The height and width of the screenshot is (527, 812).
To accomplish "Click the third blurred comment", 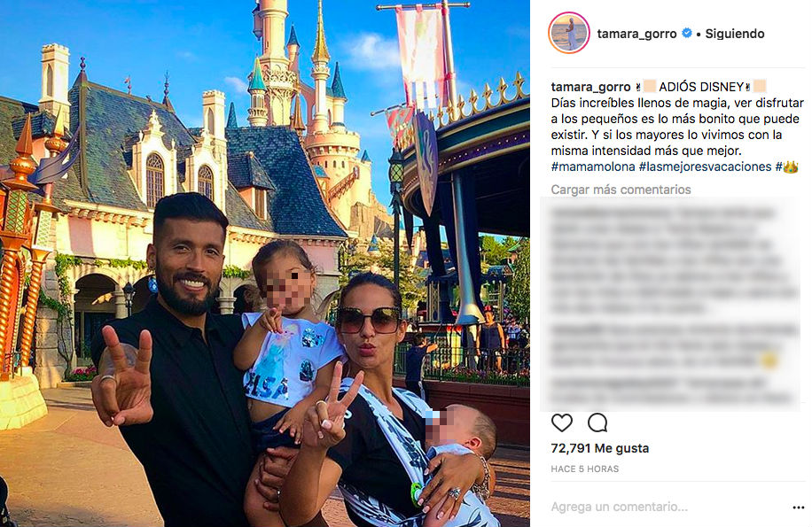I will [672, 391].
